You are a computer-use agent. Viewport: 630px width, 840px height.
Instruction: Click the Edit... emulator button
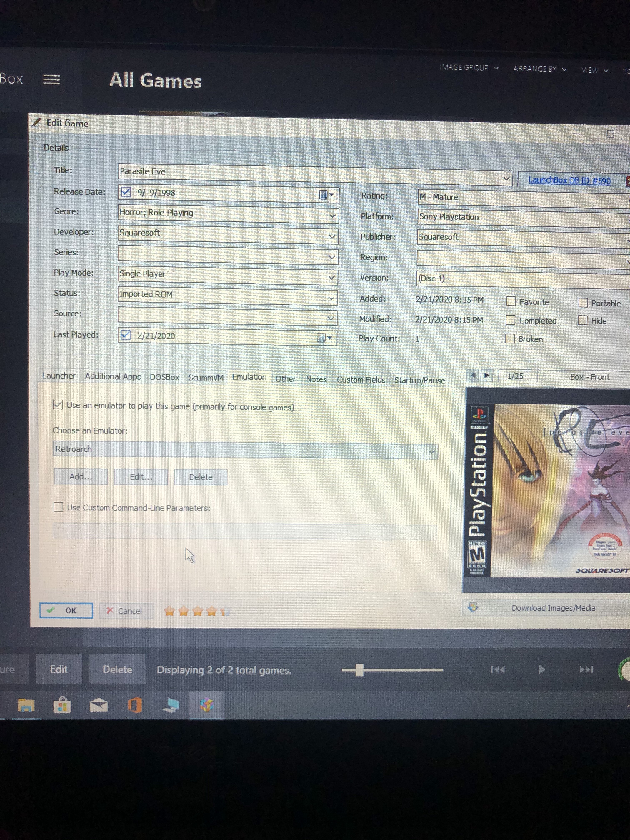[x=141, y=477]
